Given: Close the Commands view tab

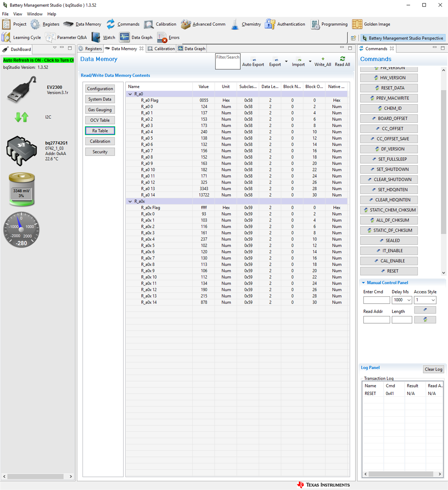Looking at the screenshot, I should click(392, 48).
